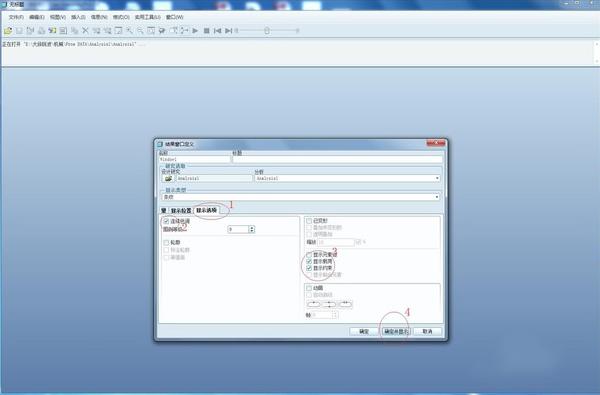The width and height of the screenshot is (600, 395).
Task: Click the printer icon in the toolbar
Action: pyautogui.click(x=41, y=31)
